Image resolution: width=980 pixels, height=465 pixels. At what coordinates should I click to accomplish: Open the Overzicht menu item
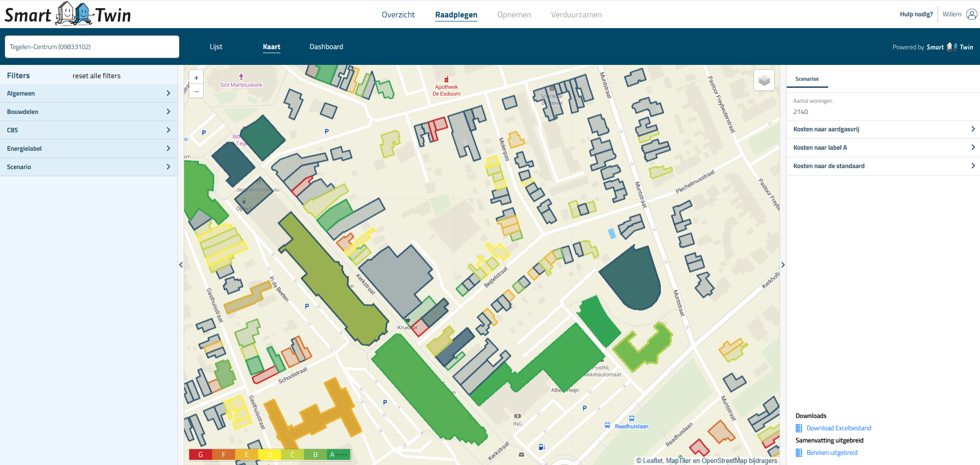pyautogui.click(x=398, y=15)
